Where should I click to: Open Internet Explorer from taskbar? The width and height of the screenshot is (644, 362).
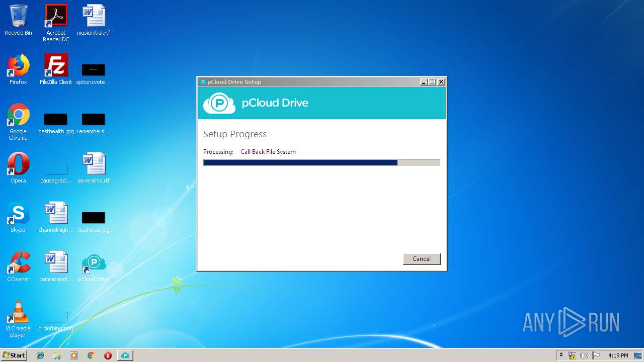pyautogui.click(x=40, y=355)
